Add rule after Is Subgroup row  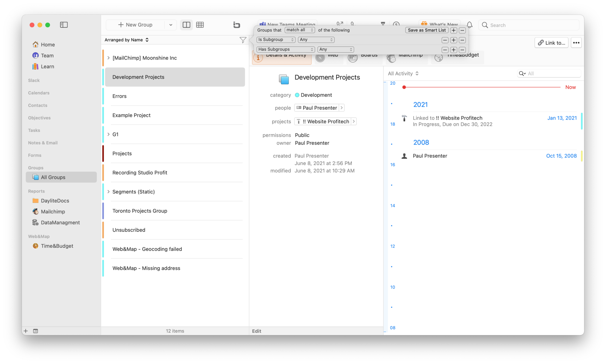click(454, 40)
